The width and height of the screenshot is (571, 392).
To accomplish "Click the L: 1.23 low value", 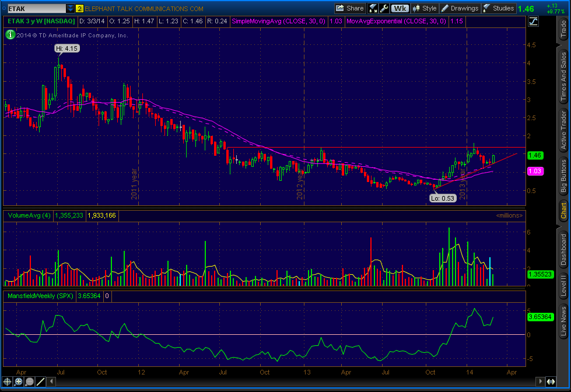I will click(x=168, y=21).
